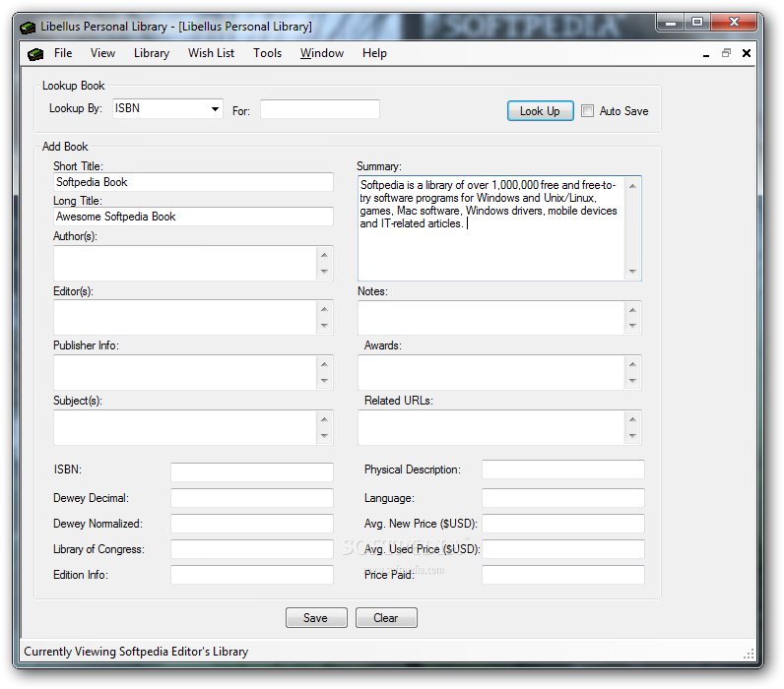Viewport: 784px width, 689px height.
Task: Open the View menu
Action: tap(102, 53)
